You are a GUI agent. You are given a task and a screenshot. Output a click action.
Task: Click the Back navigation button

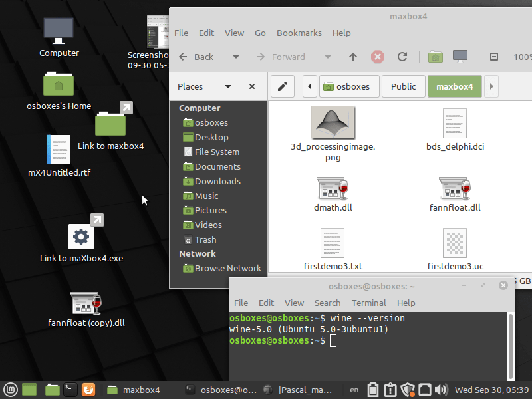[x=197, y=57]
